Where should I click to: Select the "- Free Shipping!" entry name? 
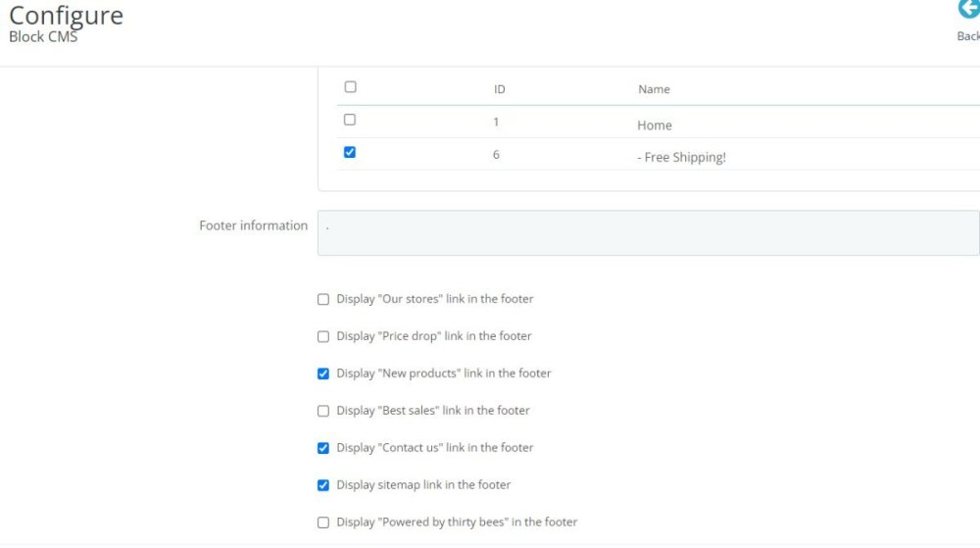point(681,158)
